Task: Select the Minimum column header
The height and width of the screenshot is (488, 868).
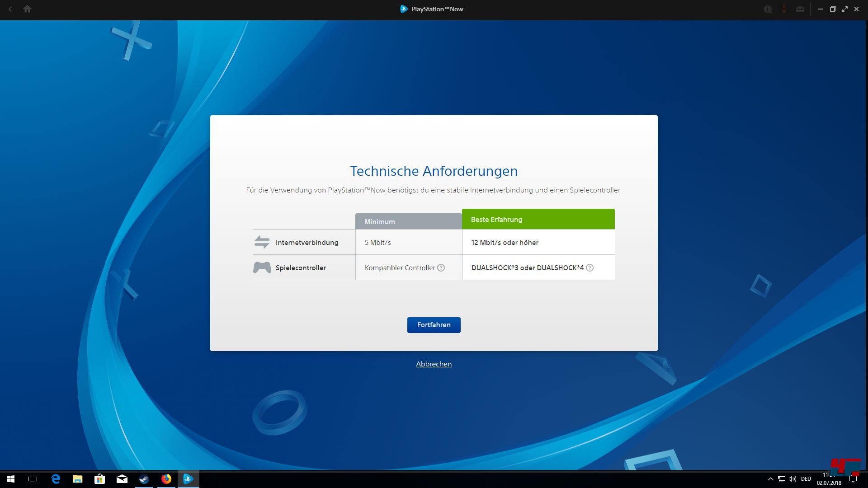Action: click(380, 221)
